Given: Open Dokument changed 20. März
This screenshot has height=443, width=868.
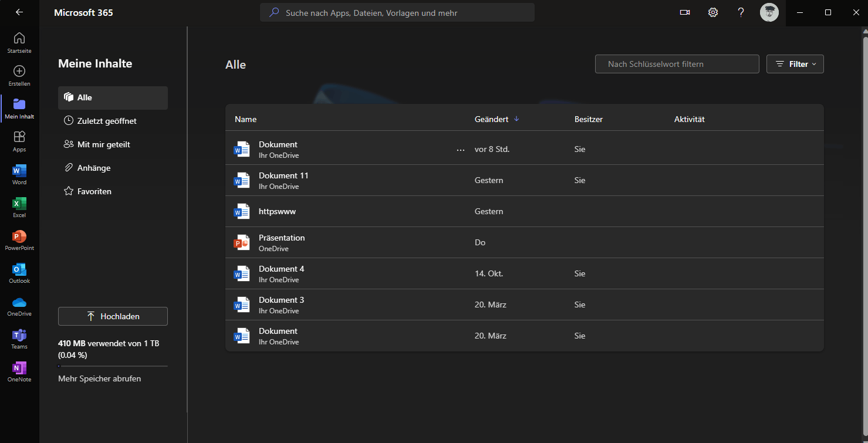Looking at the screenshot, I should pyautogui.click(x=278, y=331).
